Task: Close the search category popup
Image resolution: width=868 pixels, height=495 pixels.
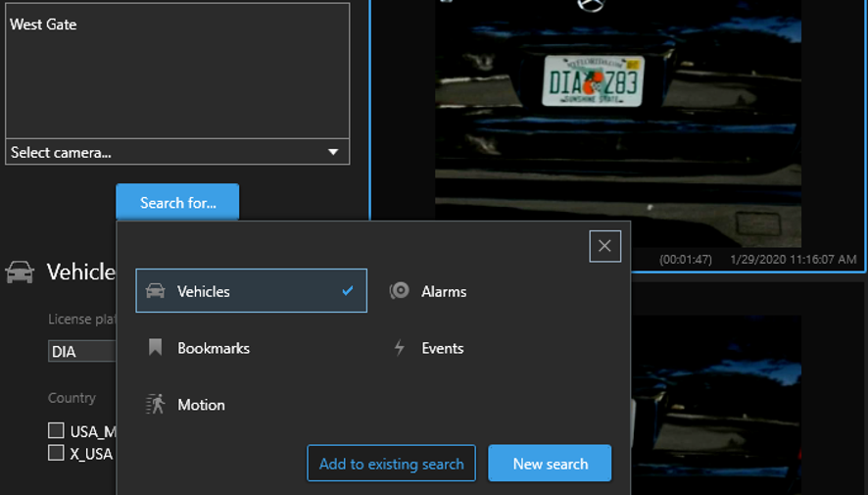Action: click(604, 246)
